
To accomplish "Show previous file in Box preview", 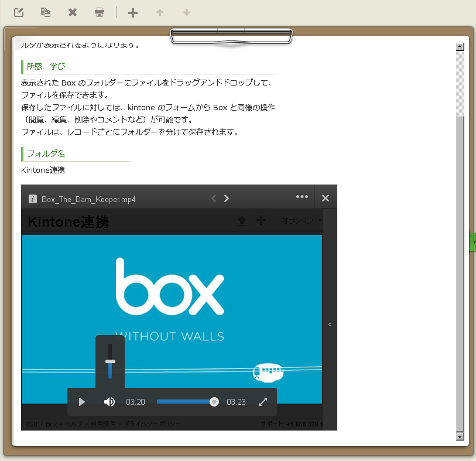I will (214, 199).
